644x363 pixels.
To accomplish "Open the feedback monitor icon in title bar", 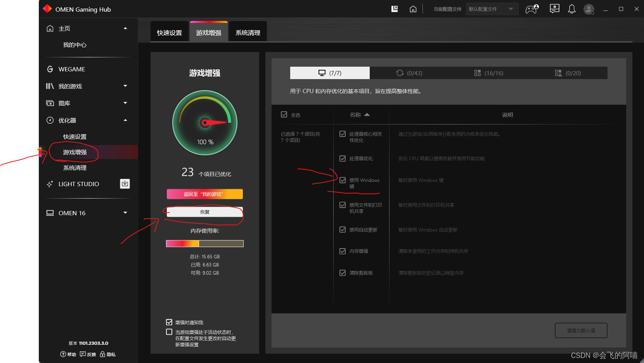I will (555, 9).
